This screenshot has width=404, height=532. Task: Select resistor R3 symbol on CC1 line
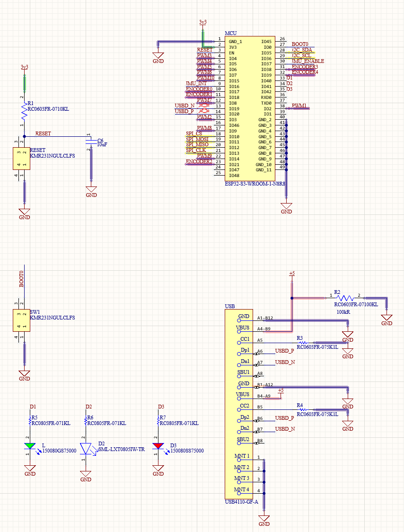(302, 343)
